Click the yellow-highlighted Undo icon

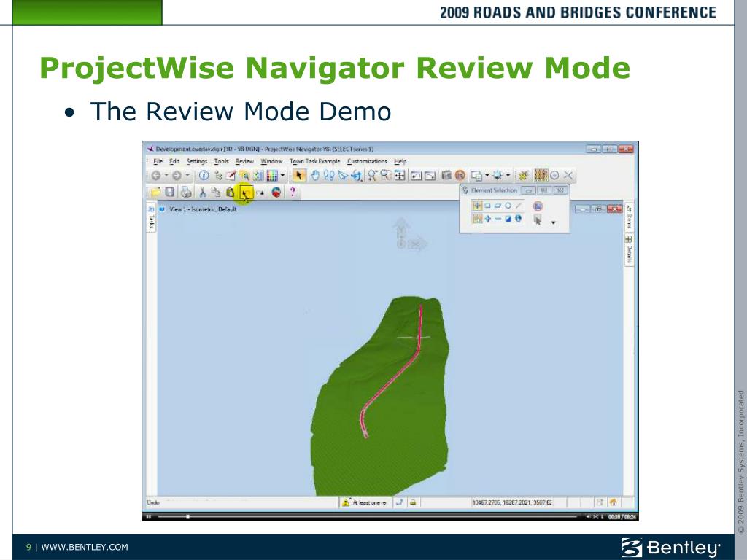247,192
